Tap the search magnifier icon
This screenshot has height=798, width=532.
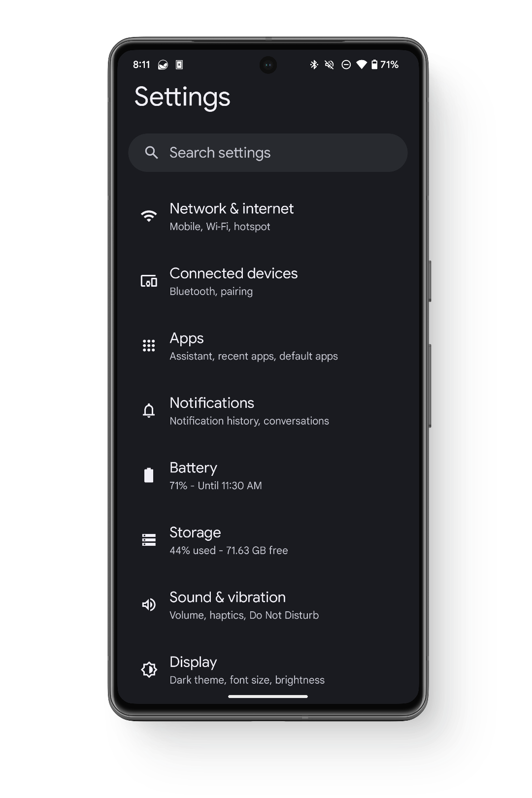[152, 153]
